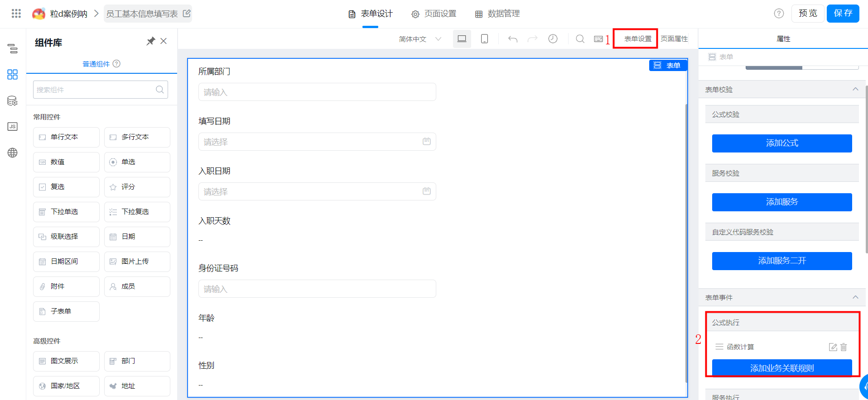Viewport: 868px width, 400px height.
Task: Open the JS panel icon in sidebar
Action: point(13,127)
